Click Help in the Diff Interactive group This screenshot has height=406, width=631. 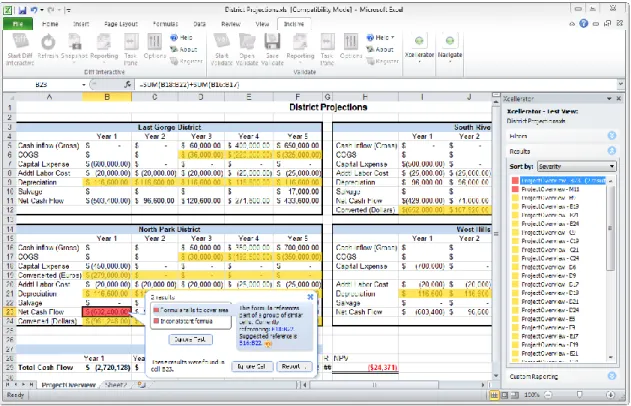pyautogui.click(x=181, y=38)
